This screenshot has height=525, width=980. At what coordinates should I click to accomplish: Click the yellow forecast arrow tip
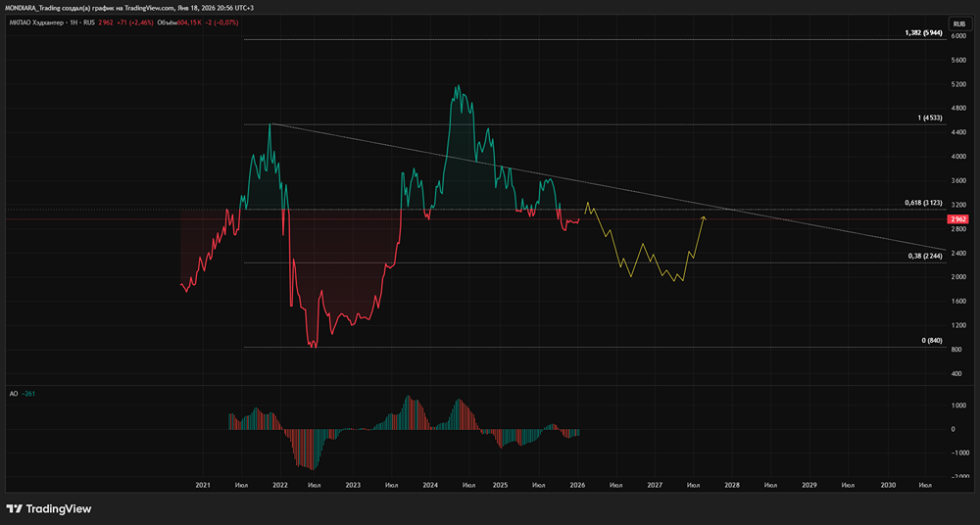[x=704, y=215]
